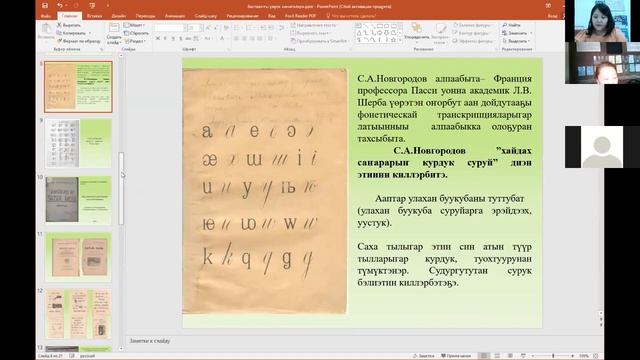Toggle align text left button
The image size is (640, 360).
pos(236,38)
